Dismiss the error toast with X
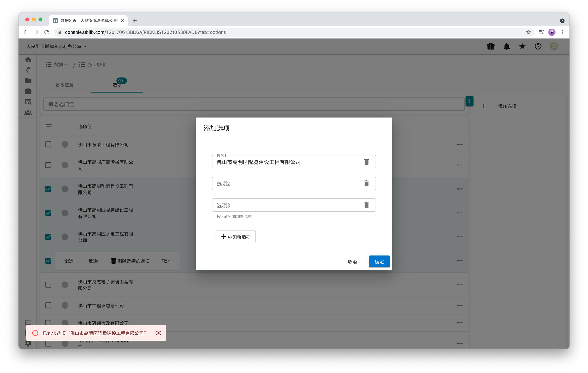 pyautogui.click(x=158, y=333)
